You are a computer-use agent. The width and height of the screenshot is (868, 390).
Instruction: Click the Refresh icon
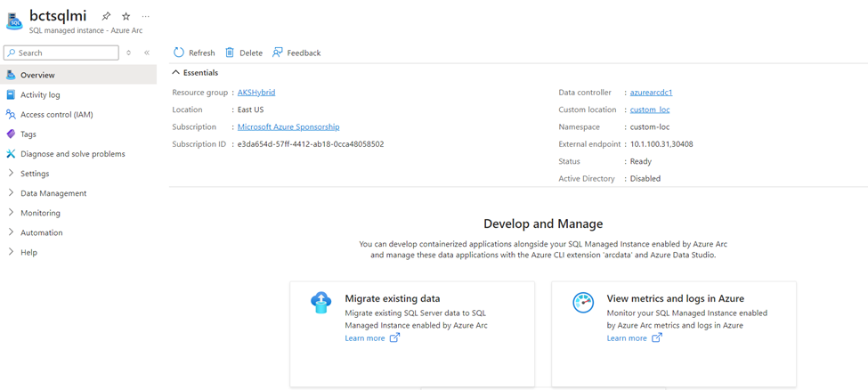tap(179, 53)
